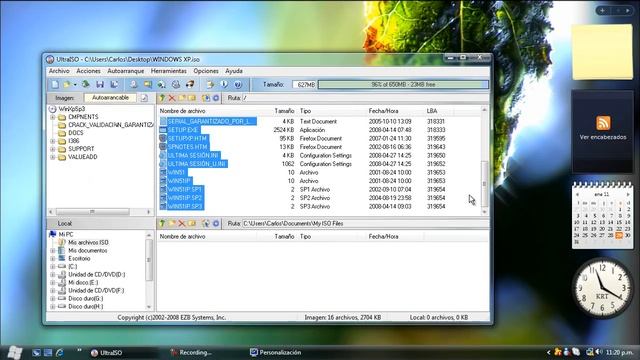Select the DOCS folder in image tree
This screenshot has width=640, height=360.
[x=76, y=133]
